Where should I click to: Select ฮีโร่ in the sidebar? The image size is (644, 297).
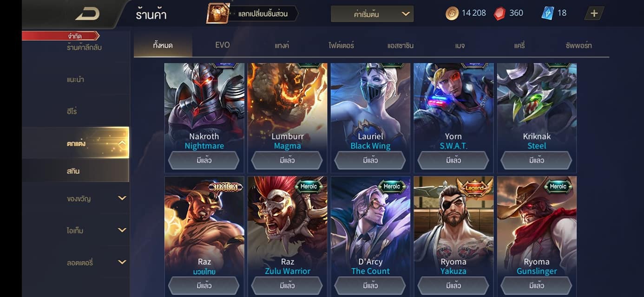click(x=72, y=111)
